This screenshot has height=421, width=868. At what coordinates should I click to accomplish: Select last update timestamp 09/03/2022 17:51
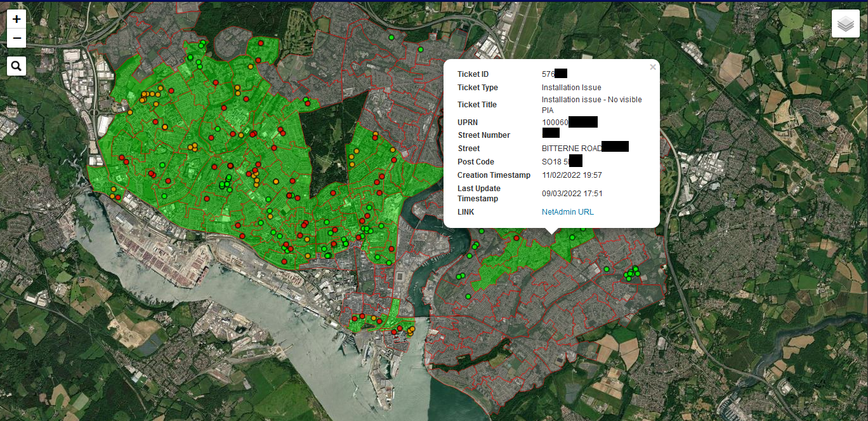point(572,194)
